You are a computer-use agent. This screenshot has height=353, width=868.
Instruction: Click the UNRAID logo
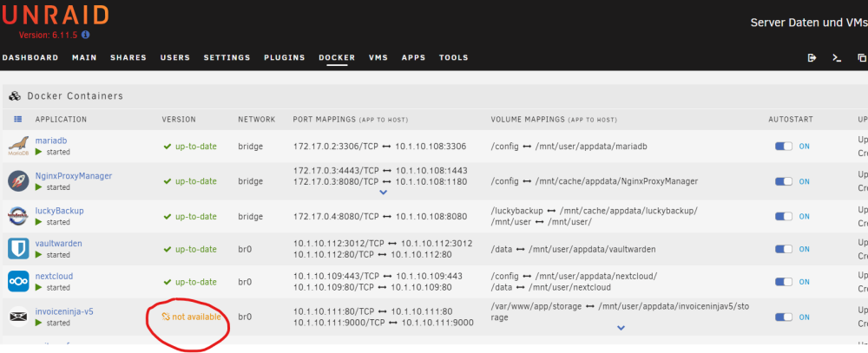click(55, 15)
